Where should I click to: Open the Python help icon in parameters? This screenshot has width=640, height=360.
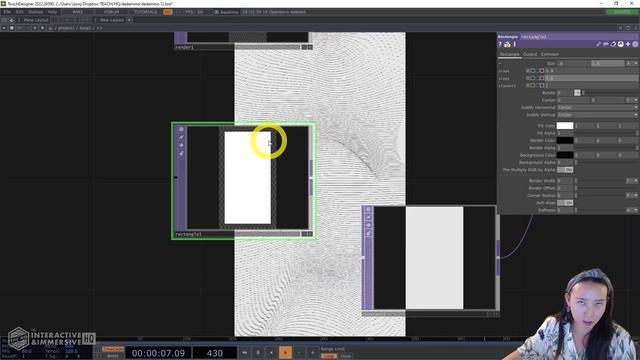(x=507, y=44)
